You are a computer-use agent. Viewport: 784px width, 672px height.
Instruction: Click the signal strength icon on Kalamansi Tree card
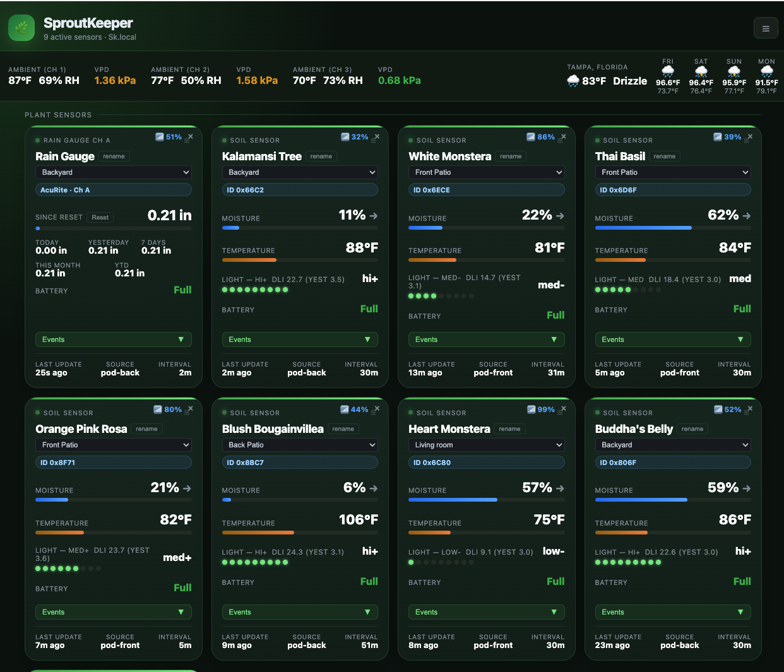tap(345, 137)
